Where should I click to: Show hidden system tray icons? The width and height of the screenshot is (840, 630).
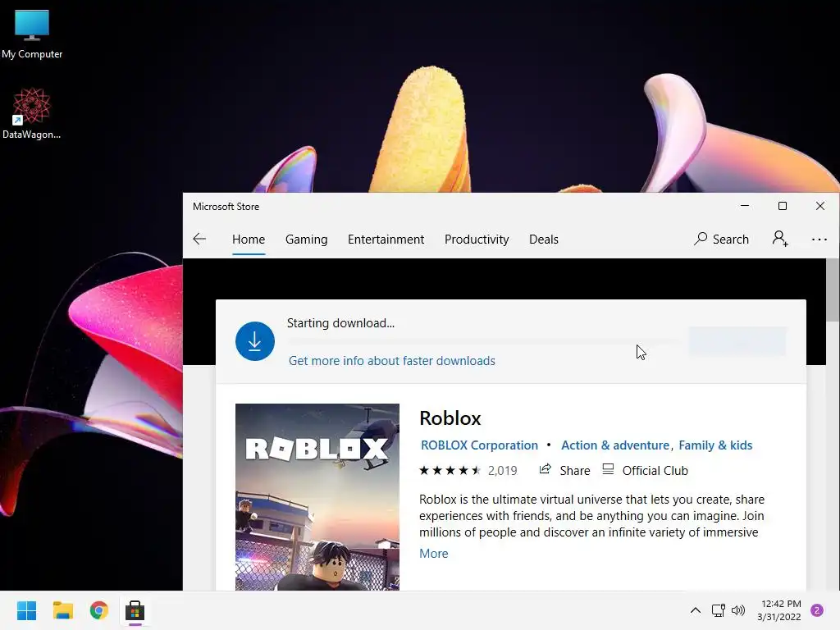[696, 610]
